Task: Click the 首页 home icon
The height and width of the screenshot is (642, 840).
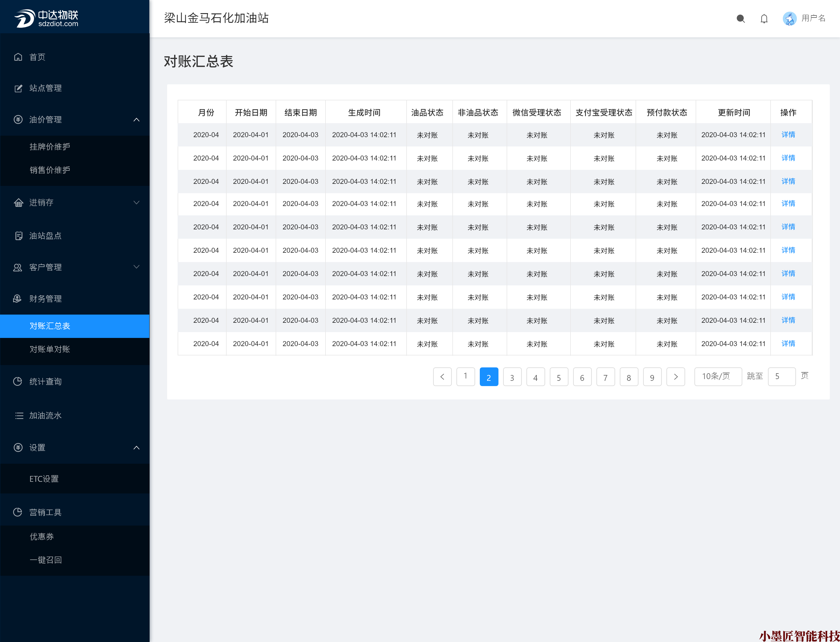Action: (18, 57)
